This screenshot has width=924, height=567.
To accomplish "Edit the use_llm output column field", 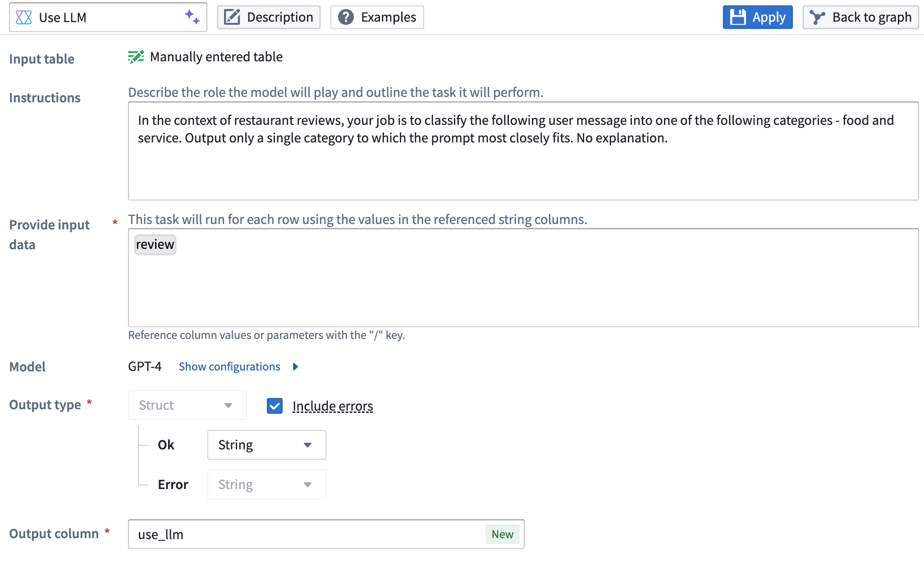I will [326, 534].
